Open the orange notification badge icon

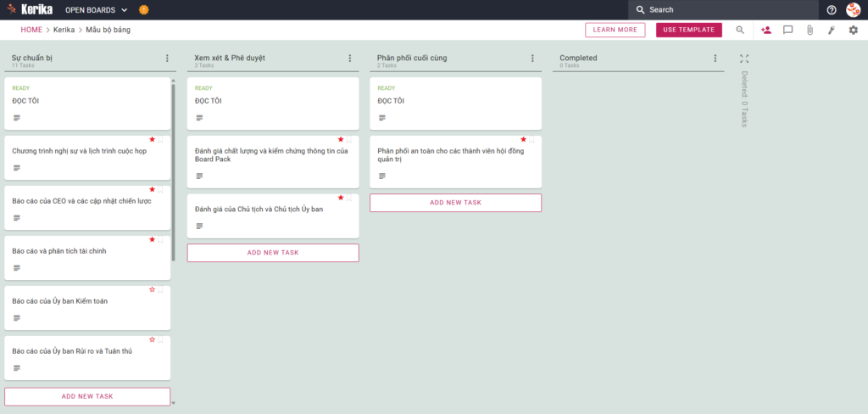tap(143, 9)
